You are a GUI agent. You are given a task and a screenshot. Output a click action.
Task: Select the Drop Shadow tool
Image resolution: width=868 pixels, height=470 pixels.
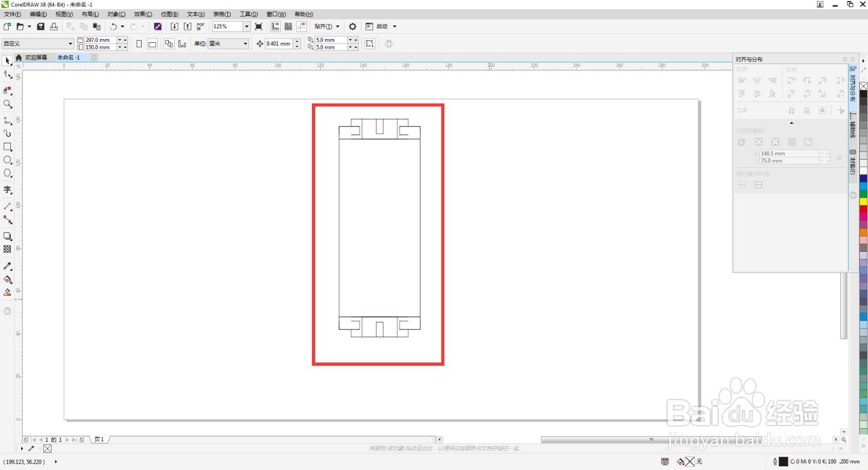click(x=8, y=236)
